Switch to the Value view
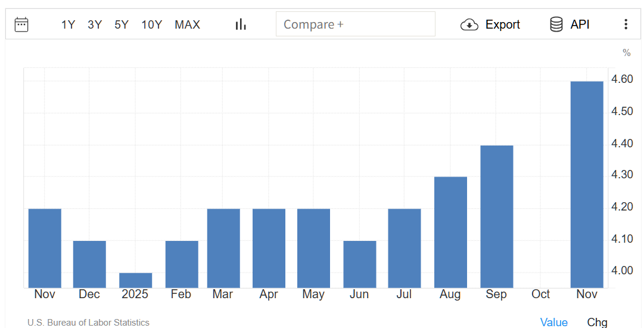The width and height of the screenshot is (644, 328). pos(553,322)
